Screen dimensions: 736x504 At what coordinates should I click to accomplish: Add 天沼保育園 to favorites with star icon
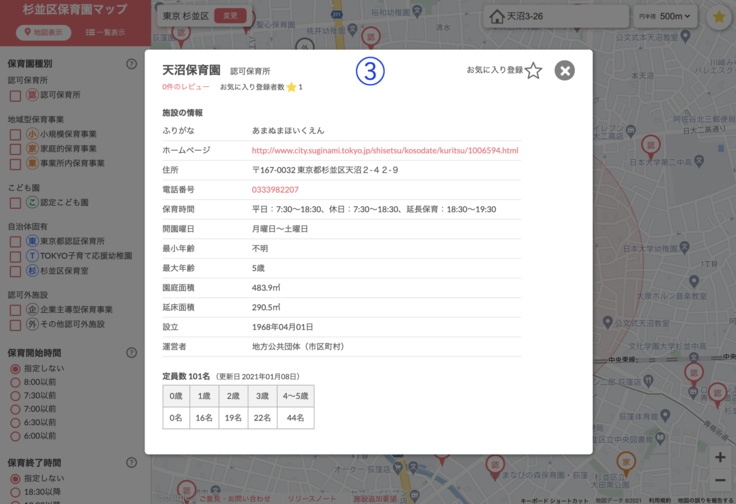533,71
